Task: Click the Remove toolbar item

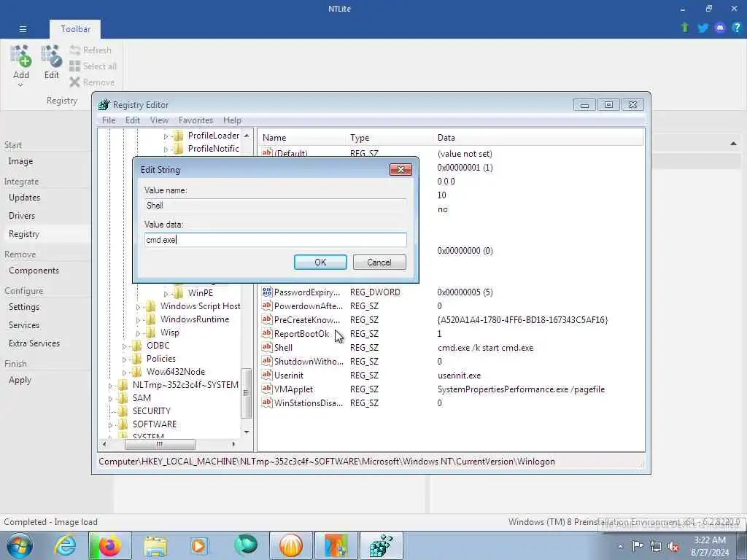Action: click(92, 82)
